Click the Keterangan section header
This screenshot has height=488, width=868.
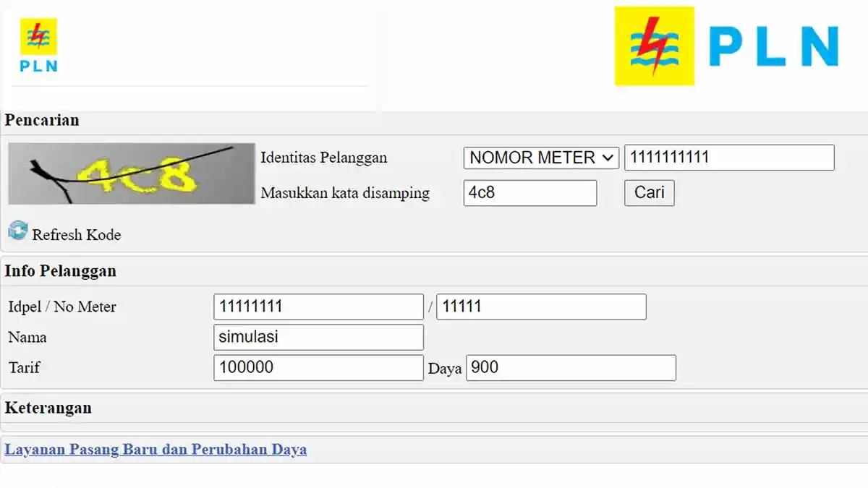48,408
